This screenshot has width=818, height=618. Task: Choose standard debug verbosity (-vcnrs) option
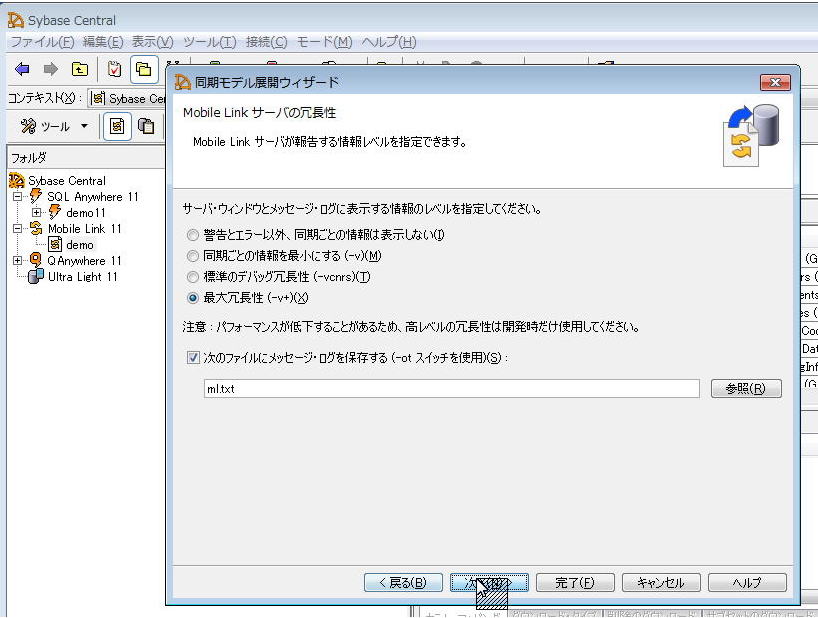tap(193, 277)
